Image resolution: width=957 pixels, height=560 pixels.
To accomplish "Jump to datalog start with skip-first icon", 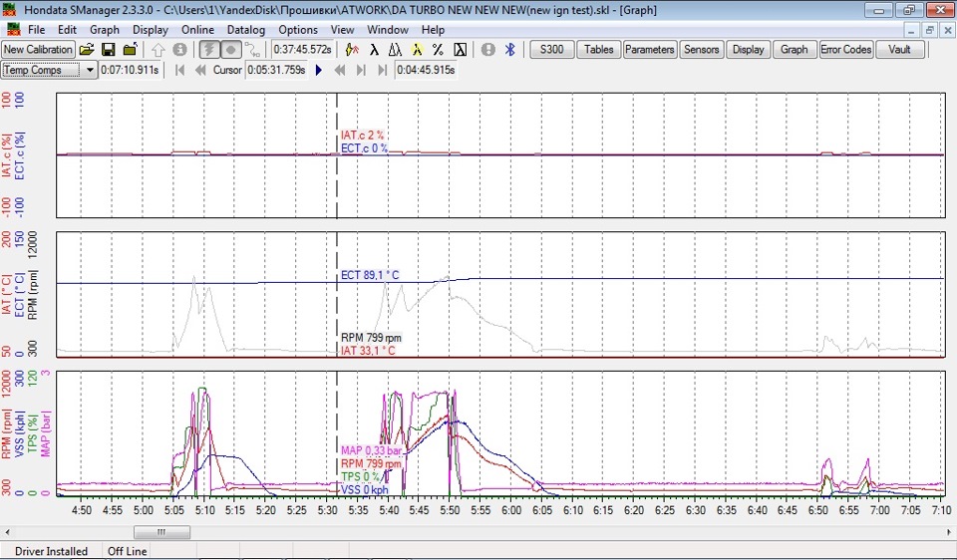I will tap(179, 70).
